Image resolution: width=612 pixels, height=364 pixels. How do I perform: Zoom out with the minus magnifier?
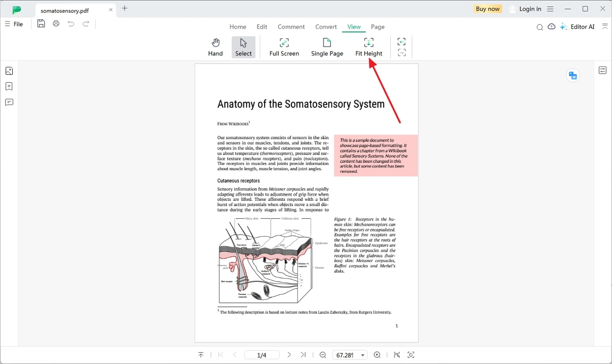(323, 355)
